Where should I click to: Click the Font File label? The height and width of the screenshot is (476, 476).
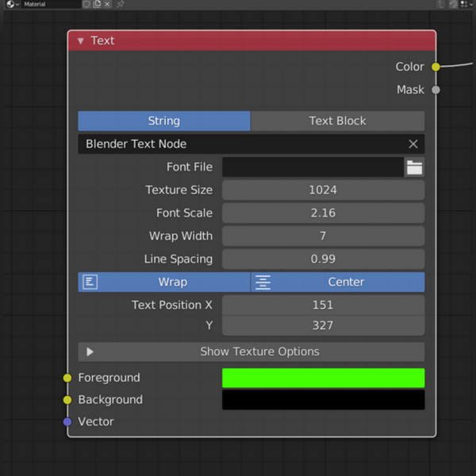[190, 167]
